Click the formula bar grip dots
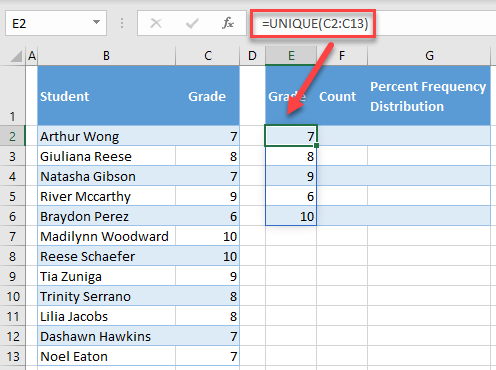496x370 pixels. pyautogui.click(x=122, y=23)
